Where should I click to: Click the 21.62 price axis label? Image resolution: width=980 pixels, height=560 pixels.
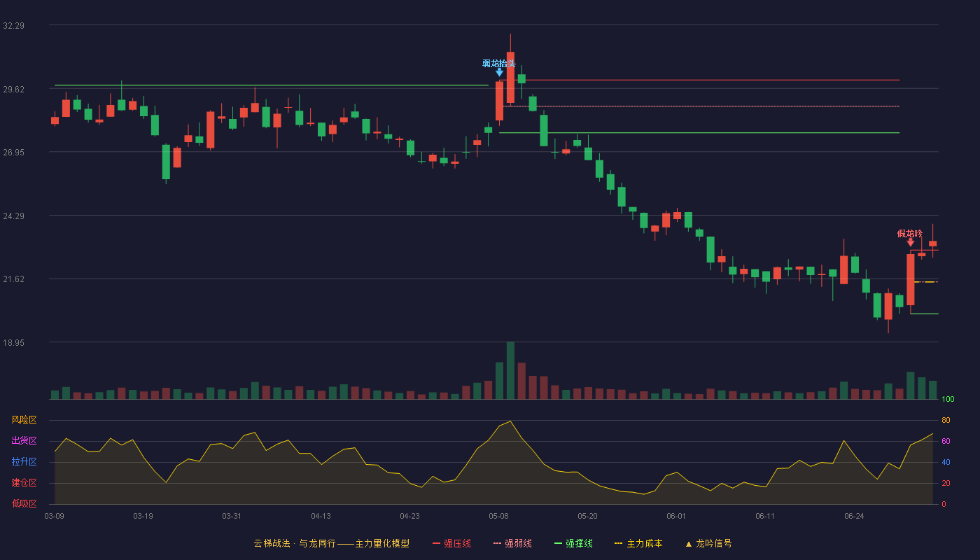pyautogui.click(x=14, y=279)
